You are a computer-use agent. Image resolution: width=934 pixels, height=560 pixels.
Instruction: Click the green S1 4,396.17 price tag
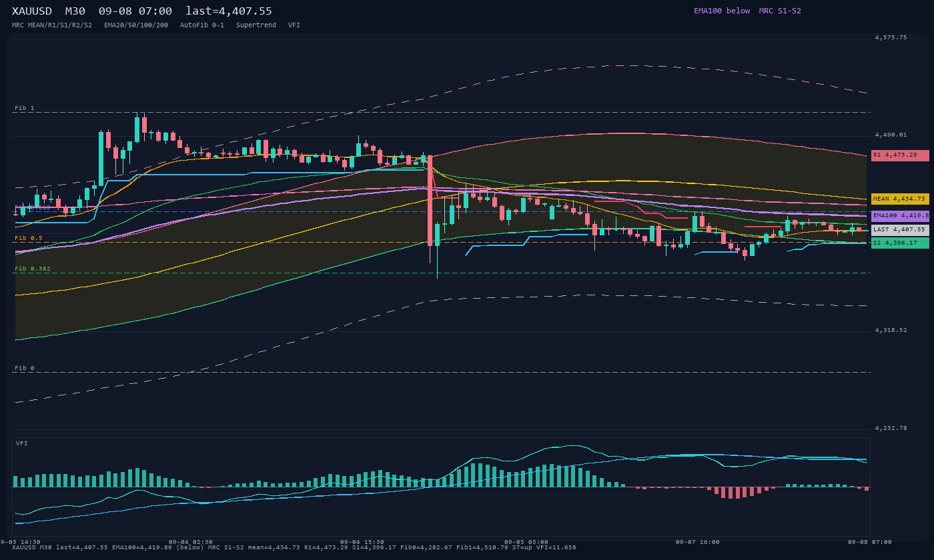pyautogui.click(x=900, y=243)
